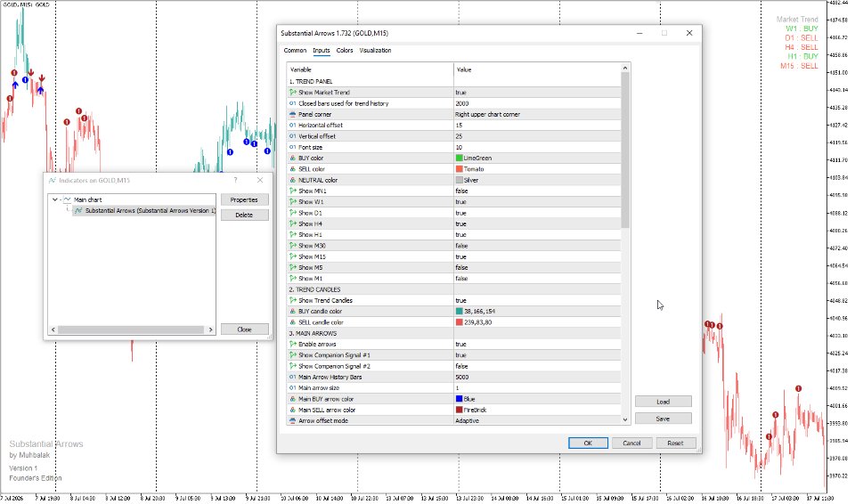The height and width of the screenshot is (504, 855).
Task: Switch to the Colors tab
Action: click(345, 50)
